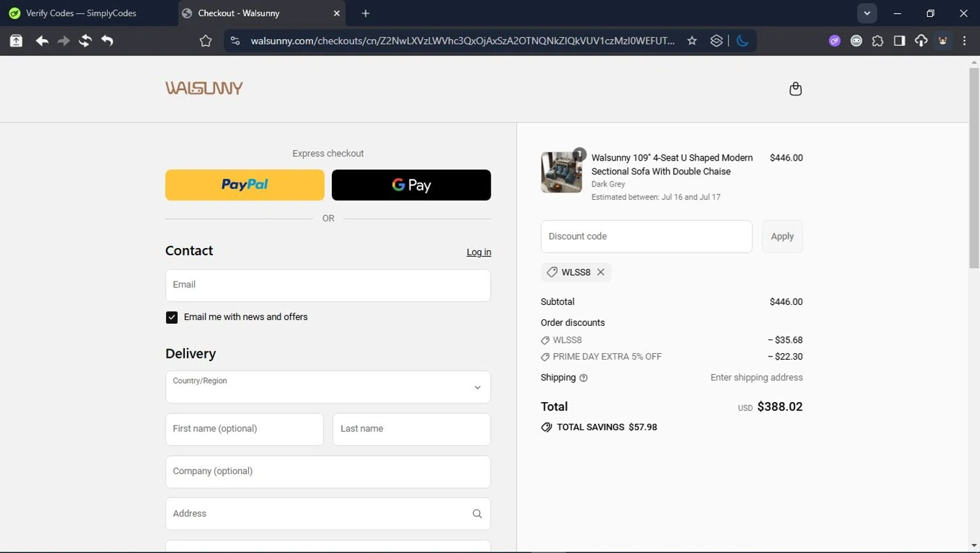Screen dimensions: 980x553
Task: Click the First name (optional) field
Action: click(244, 430)
